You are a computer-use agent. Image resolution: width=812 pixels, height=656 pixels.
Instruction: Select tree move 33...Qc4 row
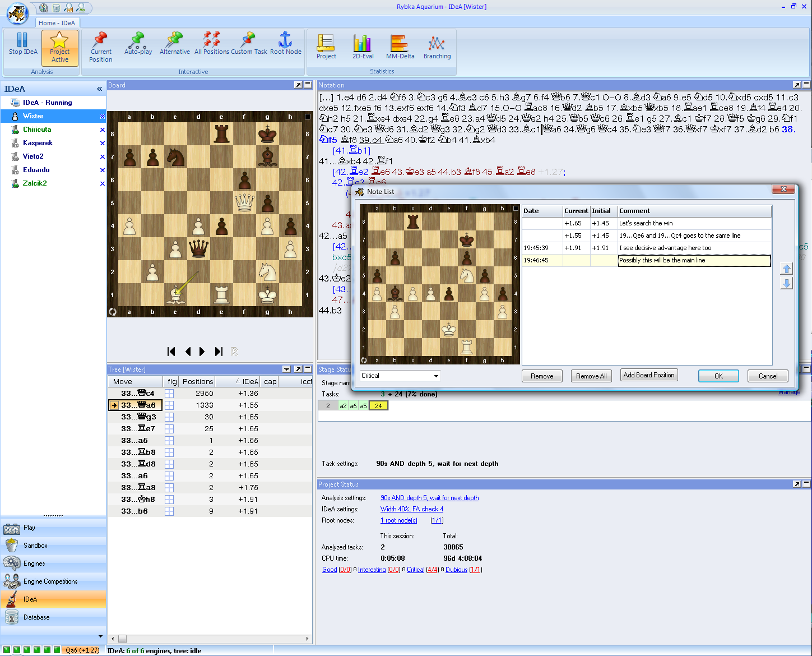point(210,393)
